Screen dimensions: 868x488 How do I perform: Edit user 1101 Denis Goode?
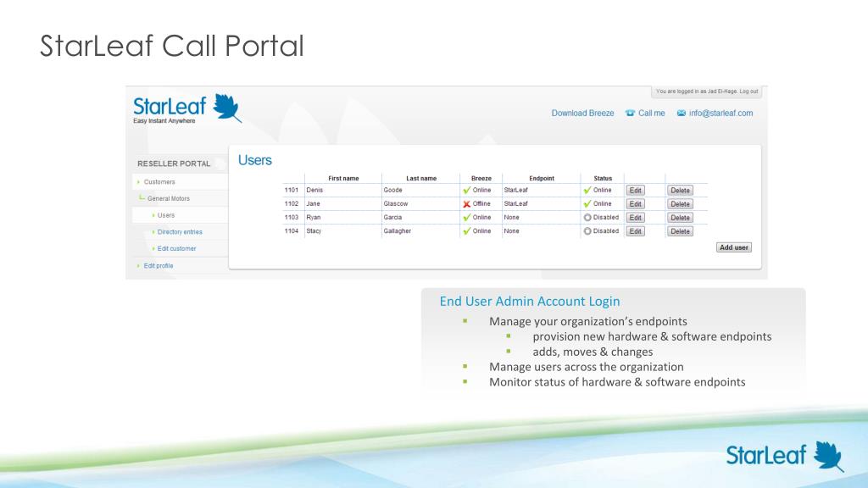[636, 191]
